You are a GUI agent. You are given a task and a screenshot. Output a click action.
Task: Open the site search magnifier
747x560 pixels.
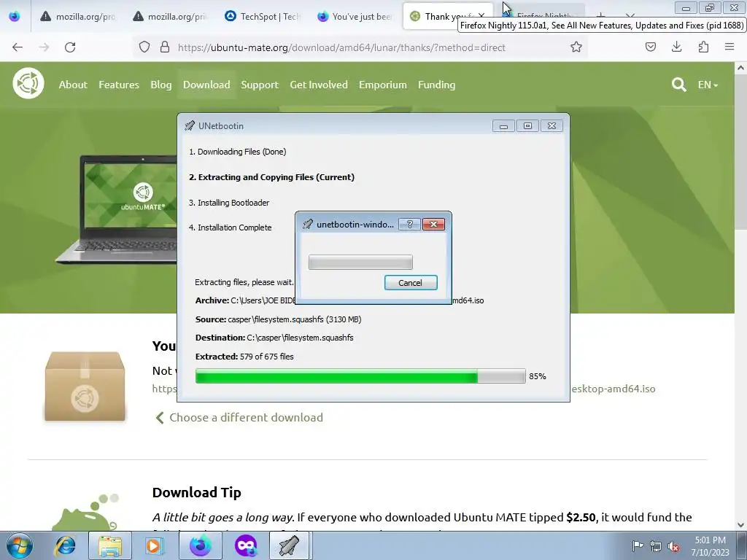pyautogui.click(x=679, y=85)
